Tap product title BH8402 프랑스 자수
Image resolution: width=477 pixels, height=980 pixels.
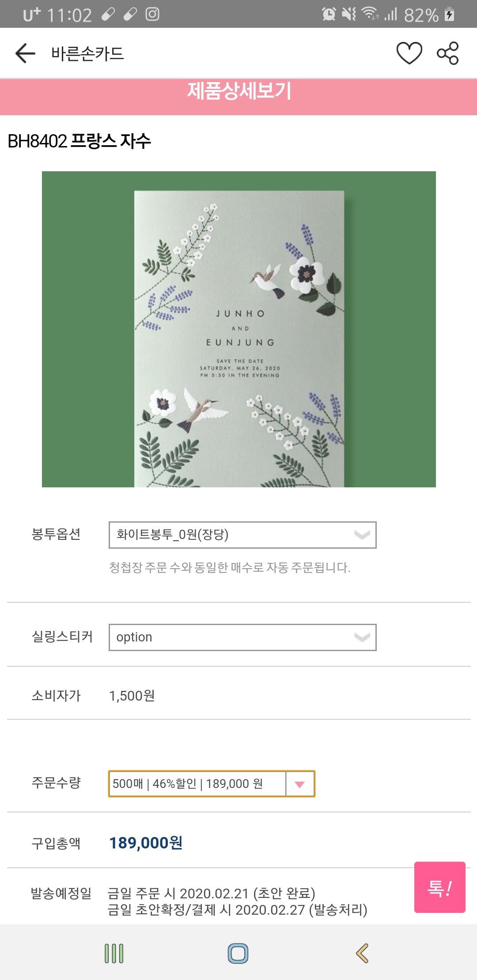click(x=79, y=141)
